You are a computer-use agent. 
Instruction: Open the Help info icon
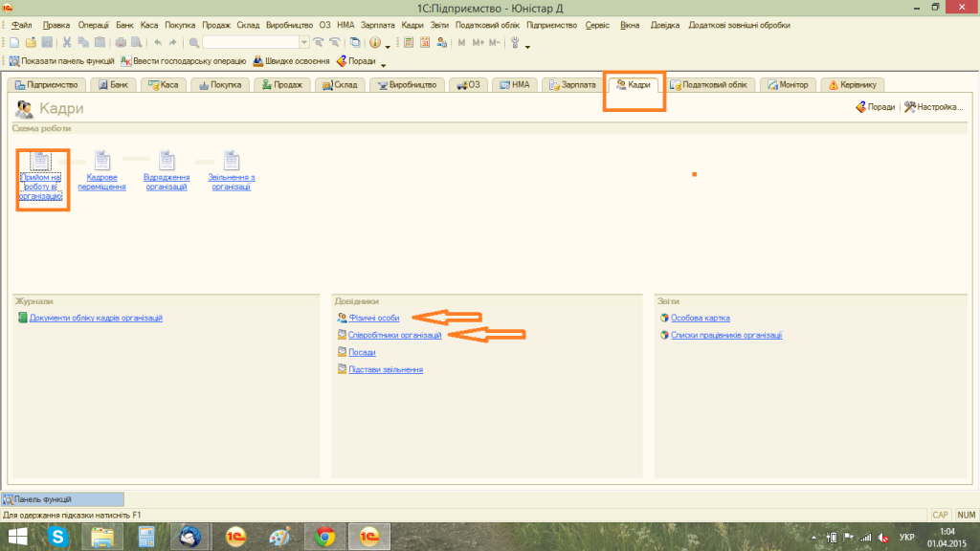click(375, 42)
